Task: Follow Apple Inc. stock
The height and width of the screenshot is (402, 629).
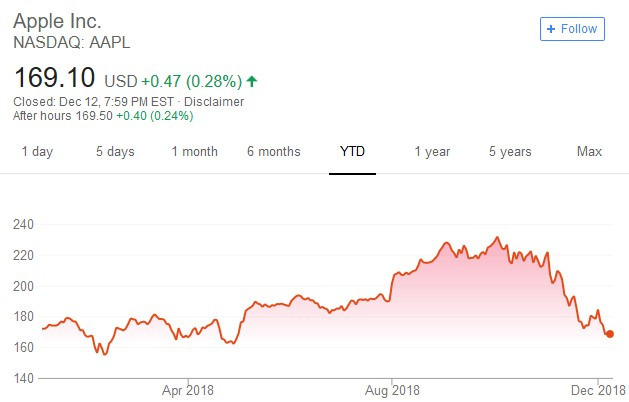Action: click(572, 29)
